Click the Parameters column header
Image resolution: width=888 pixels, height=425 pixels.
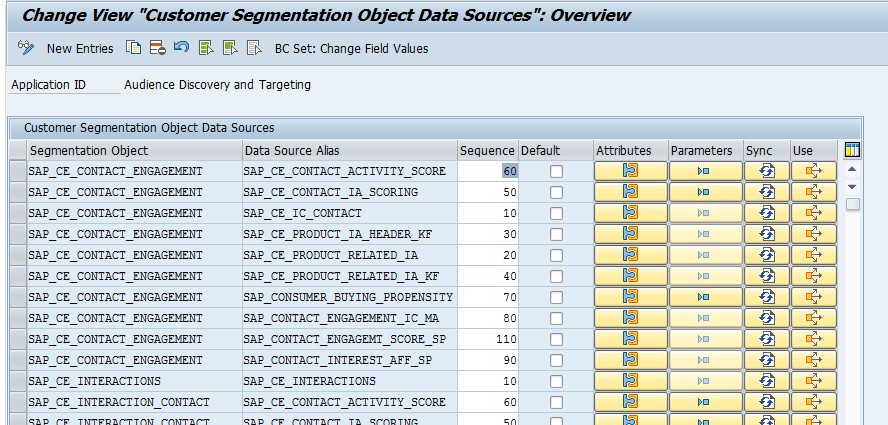click(x=706, y=151)
